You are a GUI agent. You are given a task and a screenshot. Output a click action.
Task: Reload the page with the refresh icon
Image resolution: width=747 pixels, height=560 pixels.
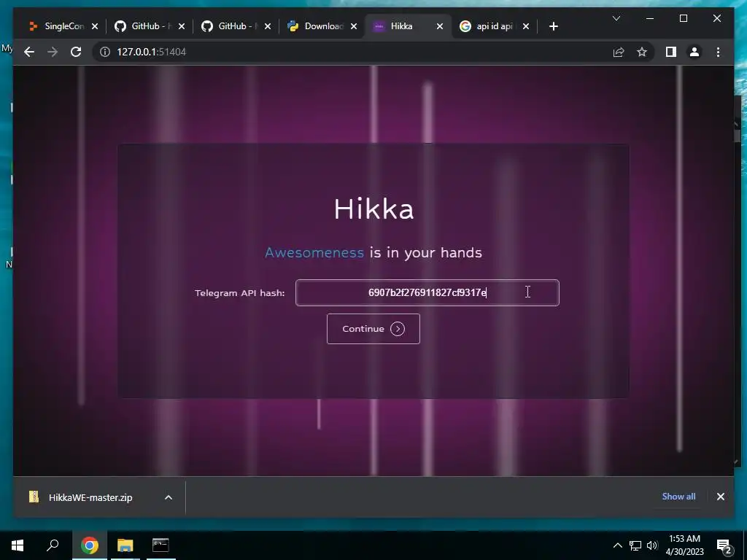tap(76, 52)
